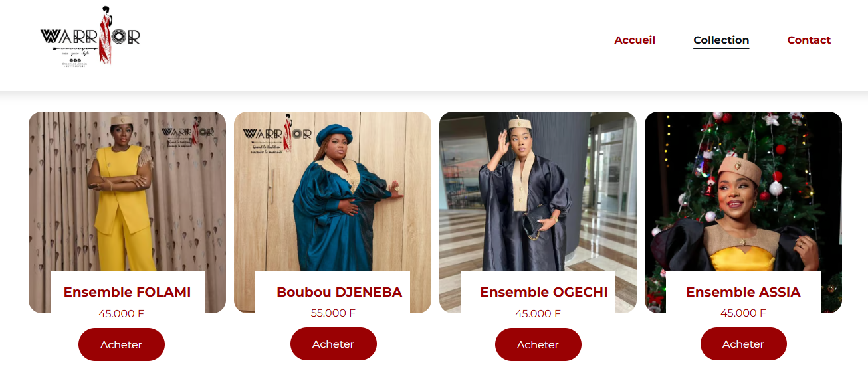The width and height of the screenshot is (868, 381).
Task: Open the Ensemble FOLAMI yellow outfit photo
Action: point(127,191)
